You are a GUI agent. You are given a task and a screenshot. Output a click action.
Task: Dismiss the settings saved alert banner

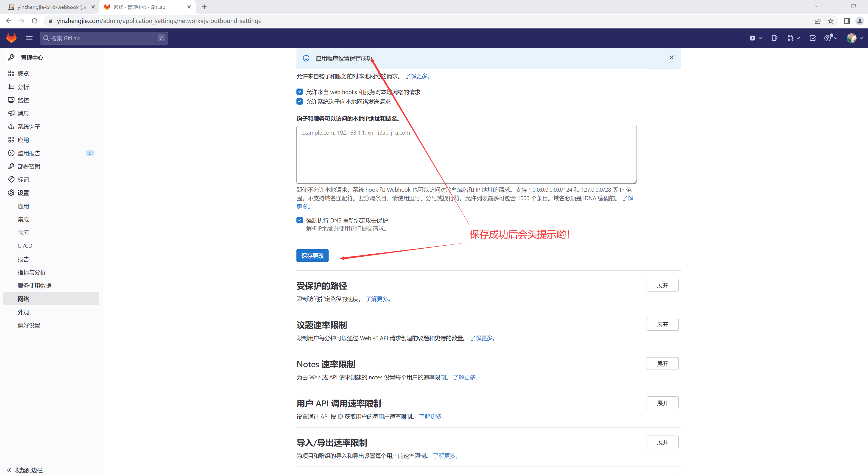pyautogui.click(x=671, y=58)
